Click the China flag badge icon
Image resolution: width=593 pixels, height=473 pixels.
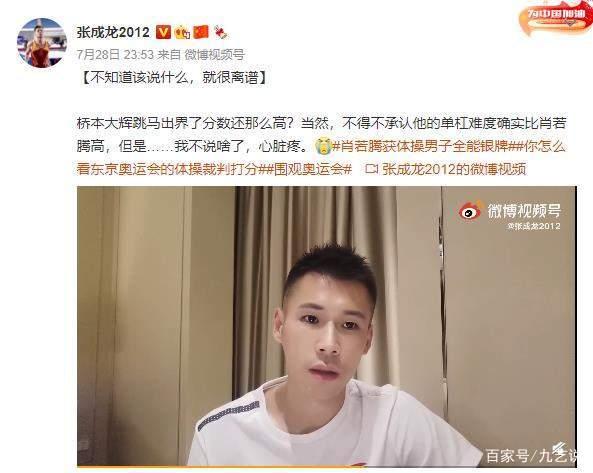click(201, 32)
